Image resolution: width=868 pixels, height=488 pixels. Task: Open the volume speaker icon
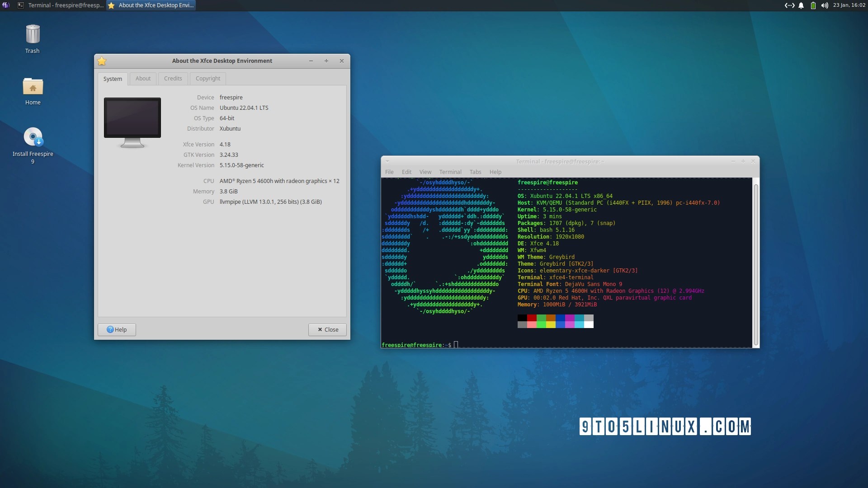(825, 5)
